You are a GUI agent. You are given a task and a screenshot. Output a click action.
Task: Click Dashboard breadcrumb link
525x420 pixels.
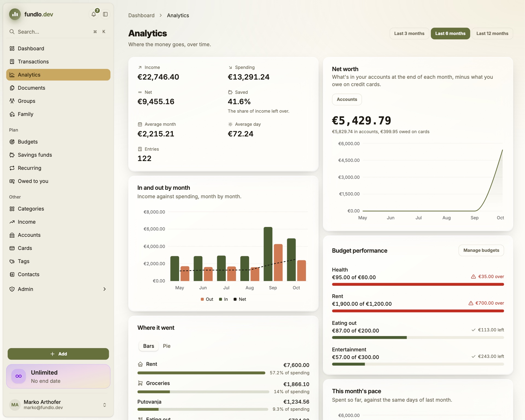click(x=141, y=15)
